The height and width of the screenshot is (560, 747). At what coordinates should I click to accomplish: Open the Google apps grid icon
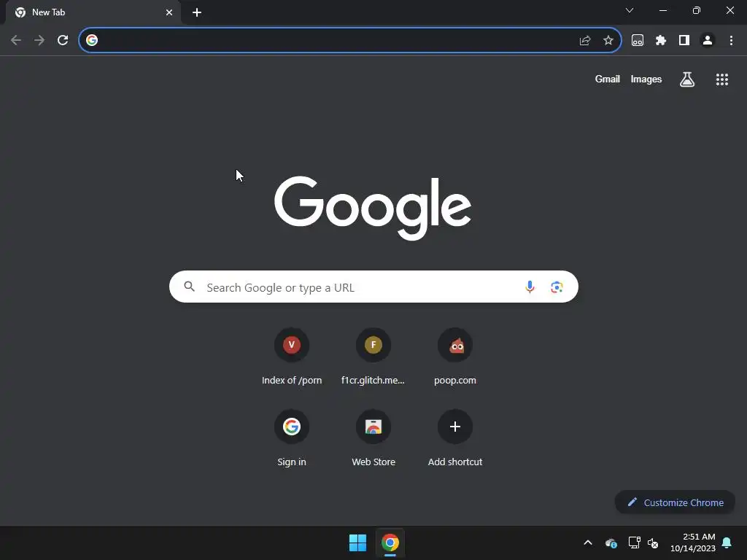click(x=722, y=79)
